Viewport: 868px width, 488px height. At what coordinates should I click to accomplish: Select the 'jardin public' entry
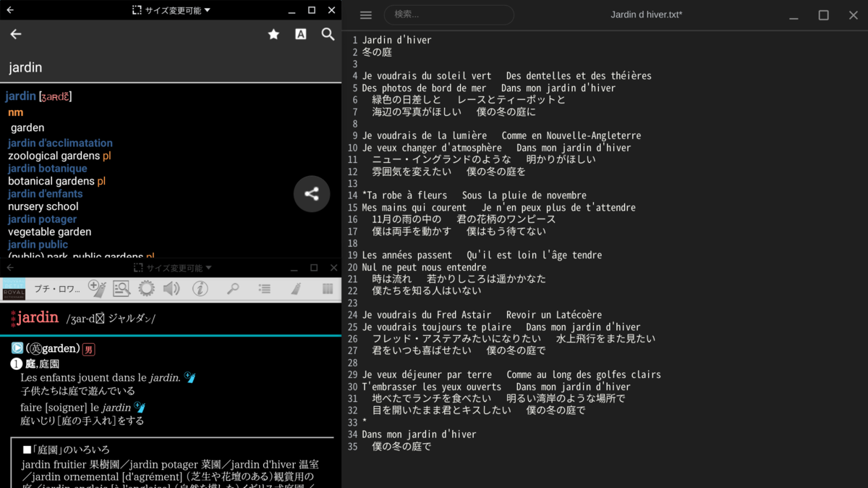point(38,245)
